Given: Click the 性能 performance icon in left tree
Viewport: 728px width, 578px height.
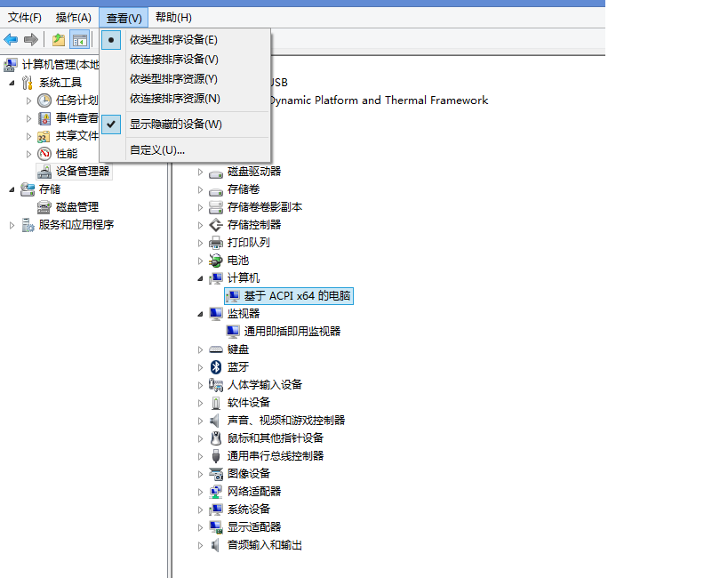Looking at the screenshot, I should click(x=44, y=153).
